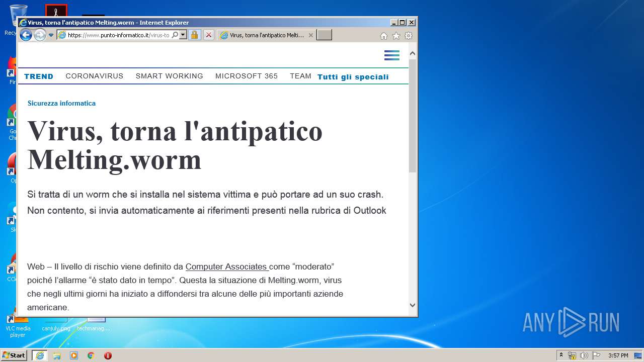The image size is (644, 362).
Task: Click the network tray icon
Action: [572, 355]
